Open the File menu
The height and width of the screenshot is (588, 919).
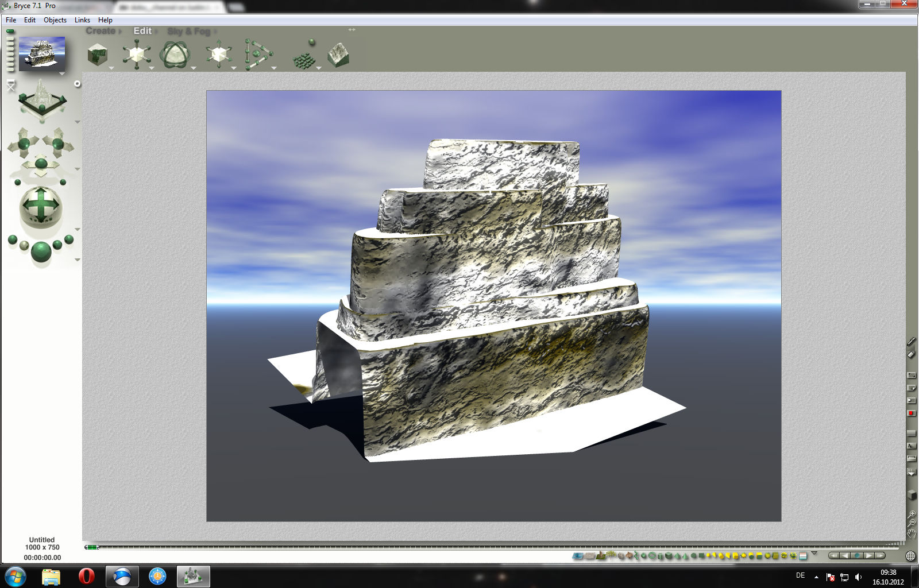click(x=11, y=20)
